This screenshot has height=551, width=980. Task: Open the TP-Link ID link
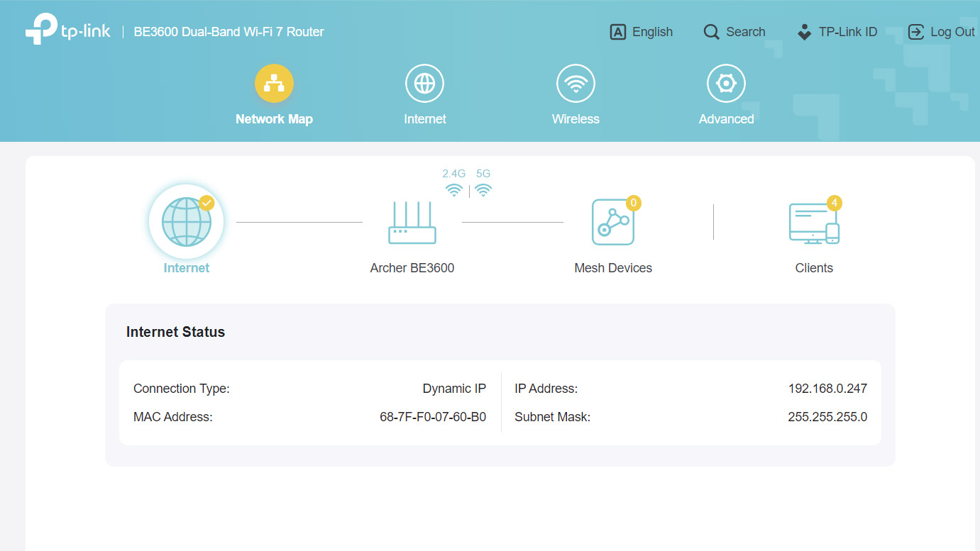[x=837, y=32]
